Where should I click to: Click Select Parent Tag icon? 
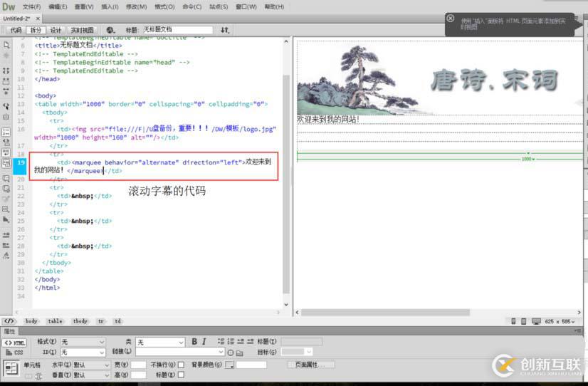(6, 107)
